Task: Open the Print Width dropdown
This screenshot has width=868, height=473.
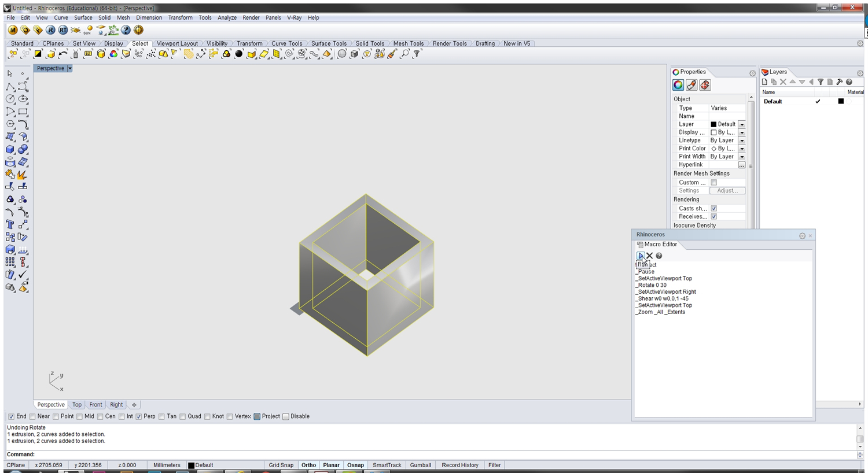Action: click(x=742, y=157)
